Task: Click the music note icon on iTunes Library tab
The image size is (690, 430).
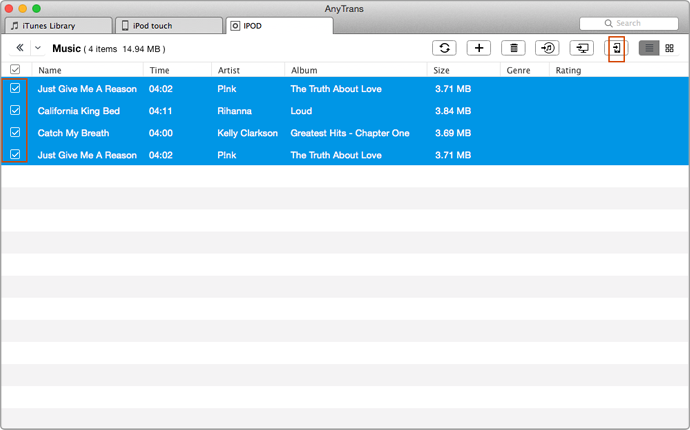Action: [x=15, y=26]
